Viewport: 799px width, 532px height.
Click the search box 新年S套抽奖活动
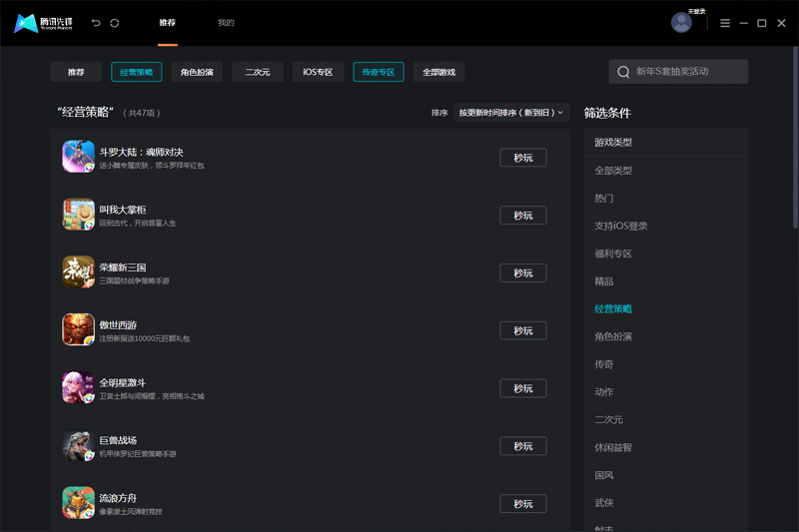click(678, 72)
